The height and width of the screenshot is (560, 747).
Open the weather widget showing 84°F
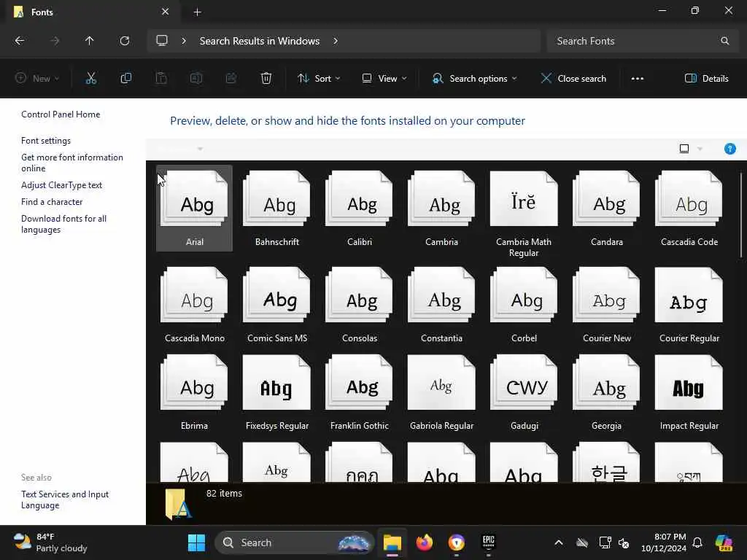[x=50, y=542]
